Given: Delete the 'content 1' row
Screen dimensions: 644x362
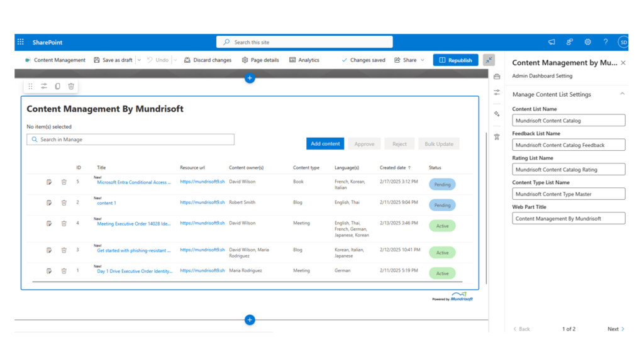Looking at the screenshot, I should tap(64, 203).
